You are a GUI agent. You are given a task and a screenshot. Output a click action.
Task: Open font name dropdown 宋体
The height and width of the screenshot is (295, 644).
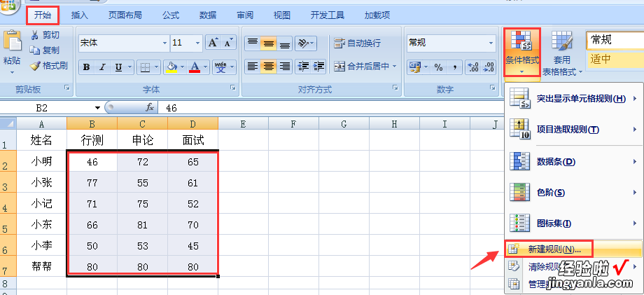pyautogui.click(x=165, y=43)
